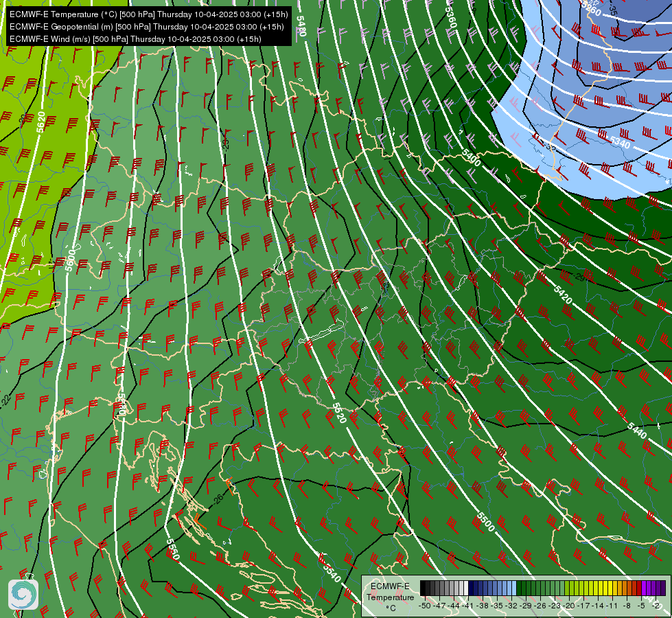Click the -47 value on legend scale

pos(439,606)
